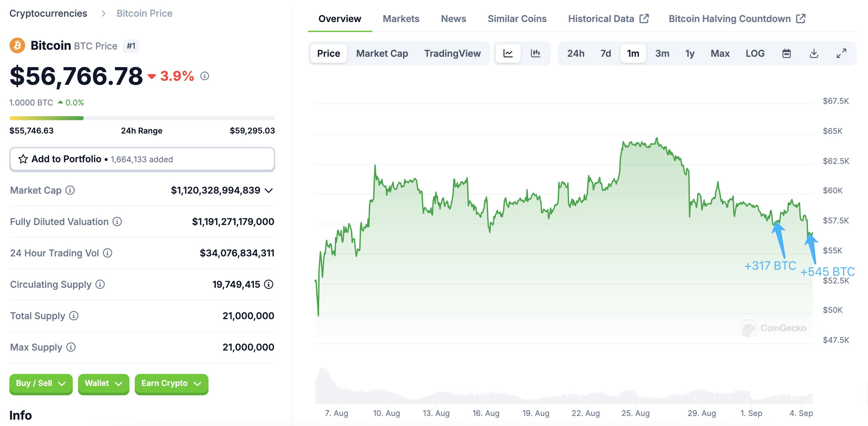
Task: Click the volume histogram below chart
Action: tap(563, 386)
